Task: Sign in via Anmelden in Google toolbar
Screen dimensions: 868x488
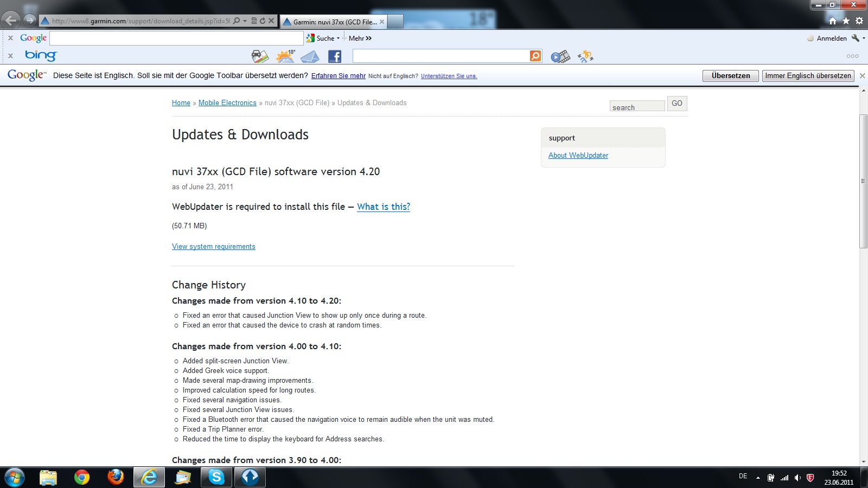Action: 827,38
